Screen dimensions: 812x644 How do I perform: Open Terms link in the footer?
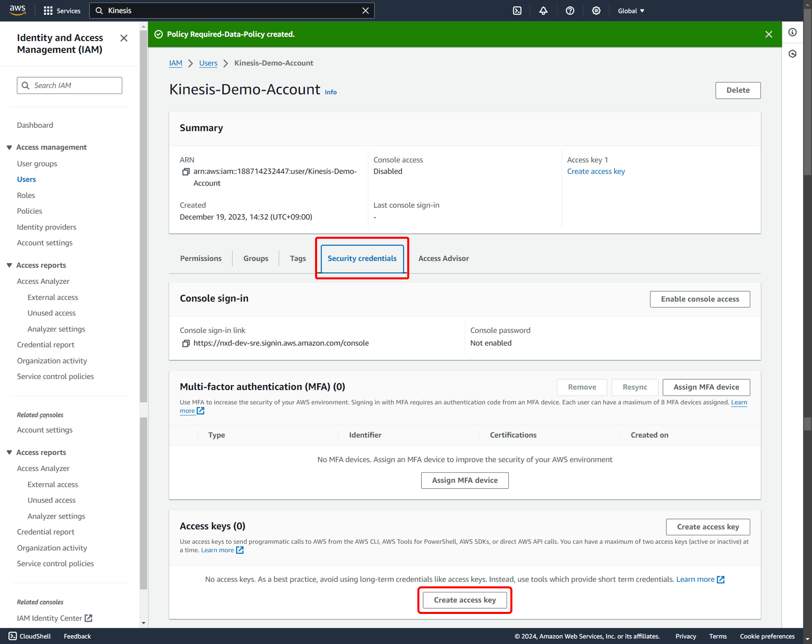(718, 636)
